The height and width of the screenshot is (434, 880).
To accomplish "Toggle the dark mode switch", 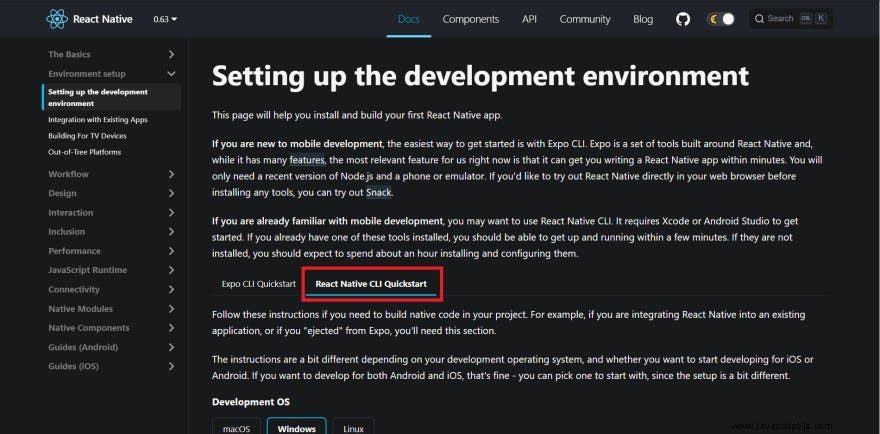I will click(x=721, y=19).
